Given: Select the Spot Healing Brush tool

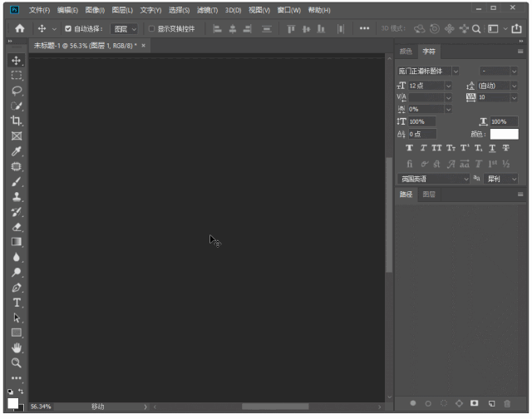Looking at the screenshot, I should 16,166.
